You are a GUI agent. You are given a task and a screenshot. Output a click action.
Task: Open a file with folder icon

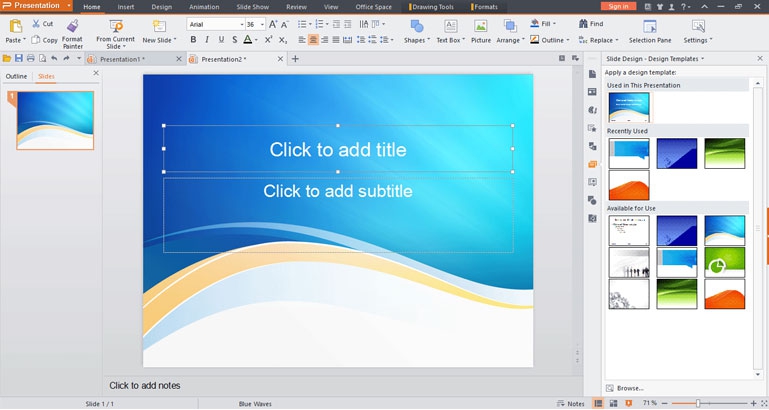coord(7,58)
